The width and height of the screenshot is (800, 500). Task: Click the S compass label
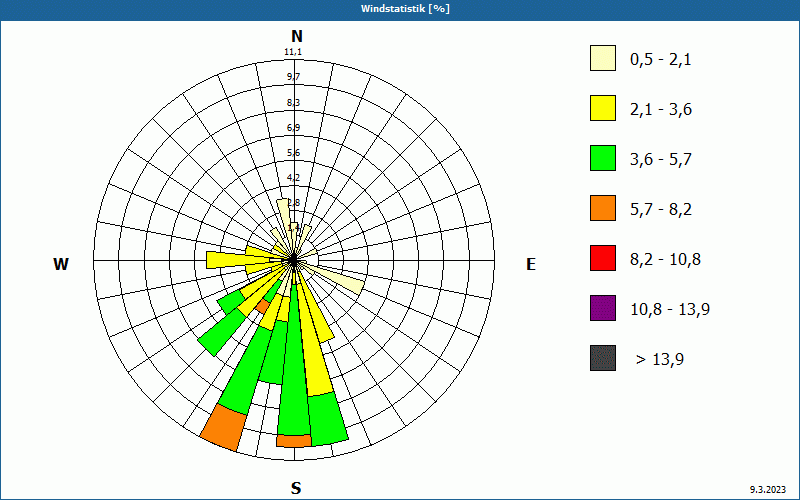pos(296,489)
